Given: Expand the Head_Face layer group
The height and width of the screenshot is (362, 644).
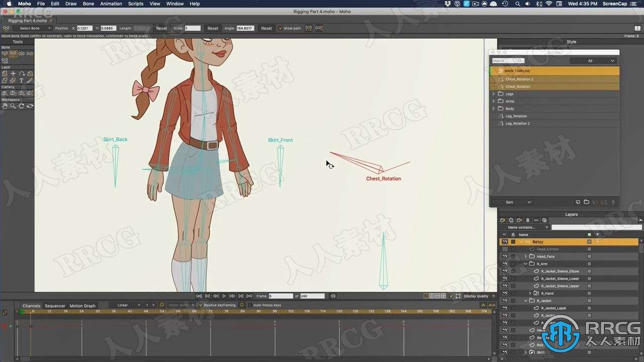Looking at the screenshot, I should tap(526, 256).
